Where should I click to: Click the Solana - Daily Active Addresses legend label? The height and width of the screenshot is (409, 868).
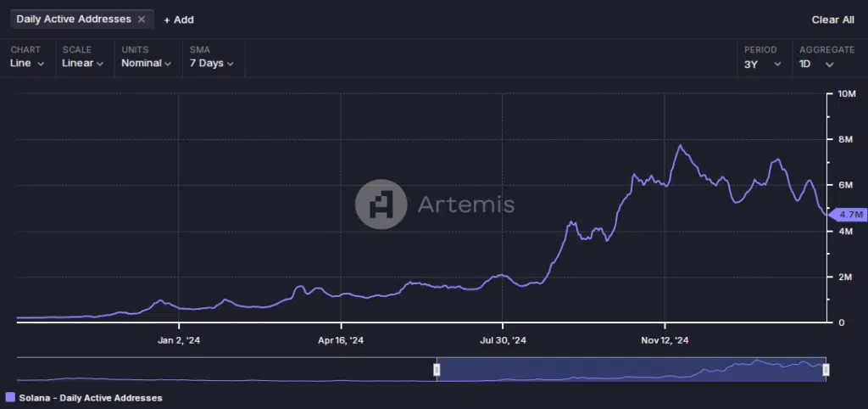[x=91, y=398]
